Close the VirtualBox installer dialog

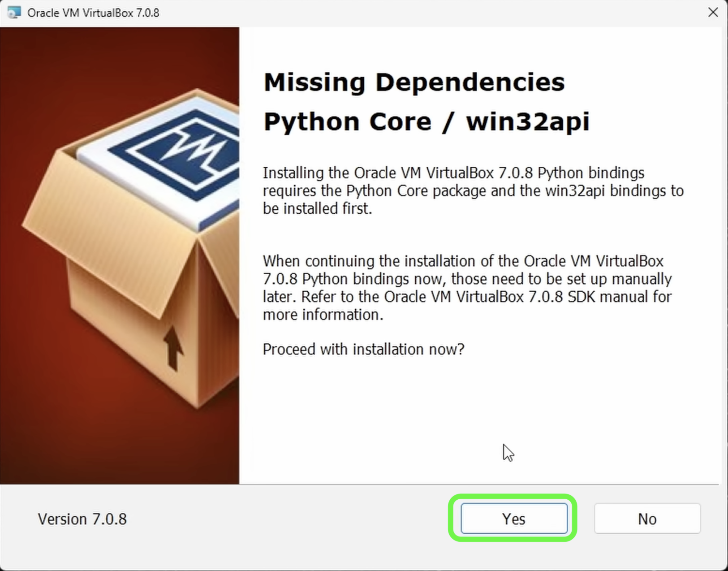713,12
